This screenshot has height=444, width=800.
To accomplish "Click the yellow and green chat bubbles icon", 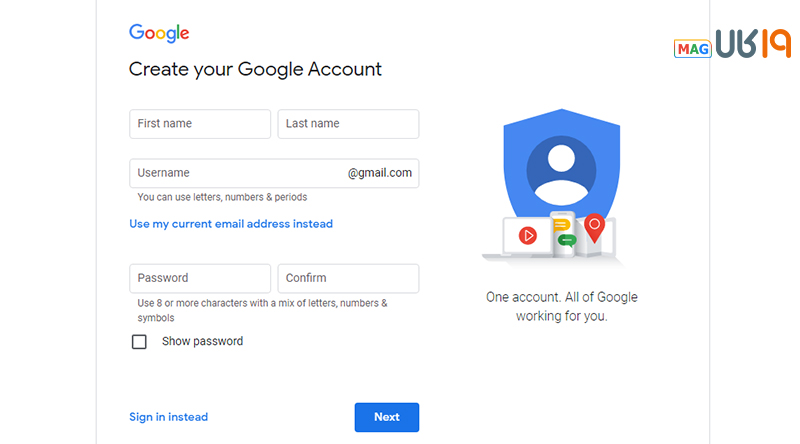I will [563, 232].
